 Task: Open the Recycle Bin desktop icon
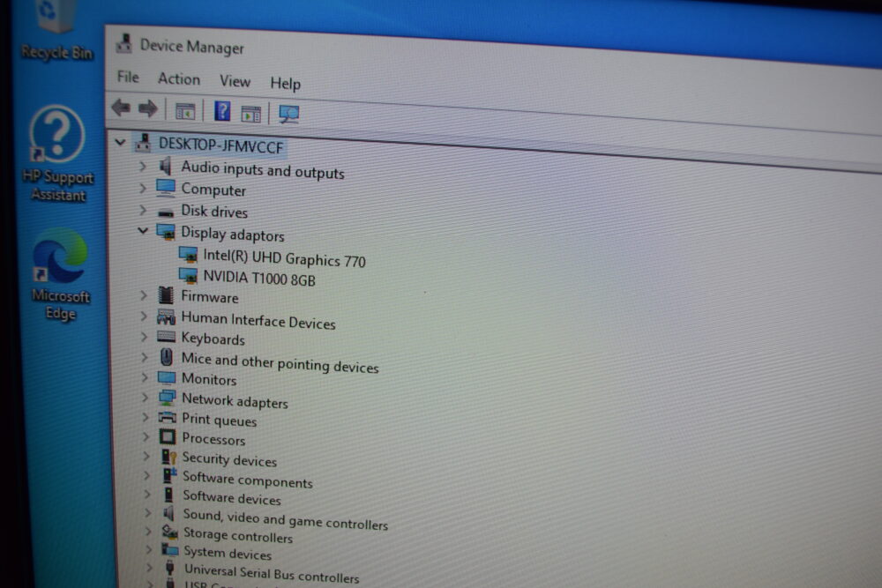tap(56, 31)
